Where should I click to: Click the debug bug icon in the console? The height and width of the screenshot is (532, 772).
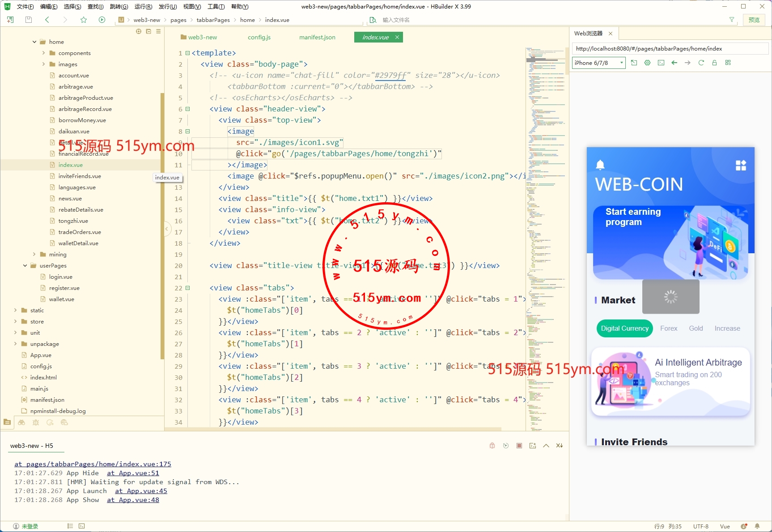[x=492, y=446]
